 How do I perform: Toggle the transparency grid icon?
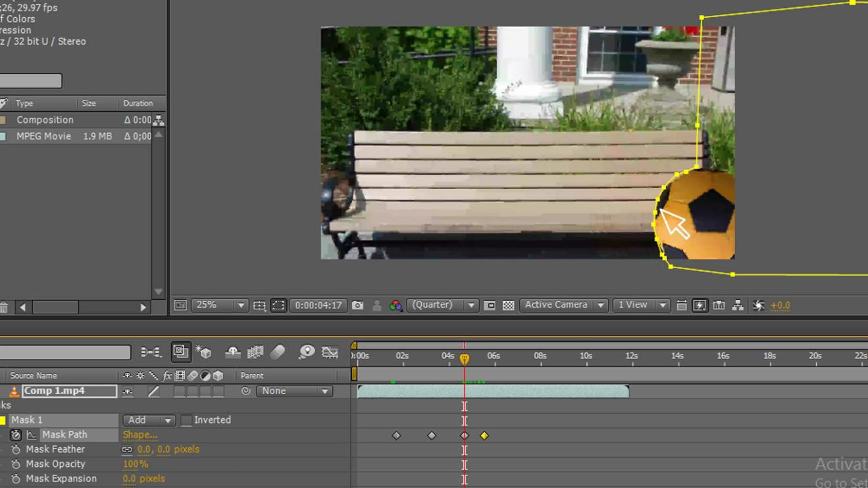pyautogui.click(x=509, y=305)
